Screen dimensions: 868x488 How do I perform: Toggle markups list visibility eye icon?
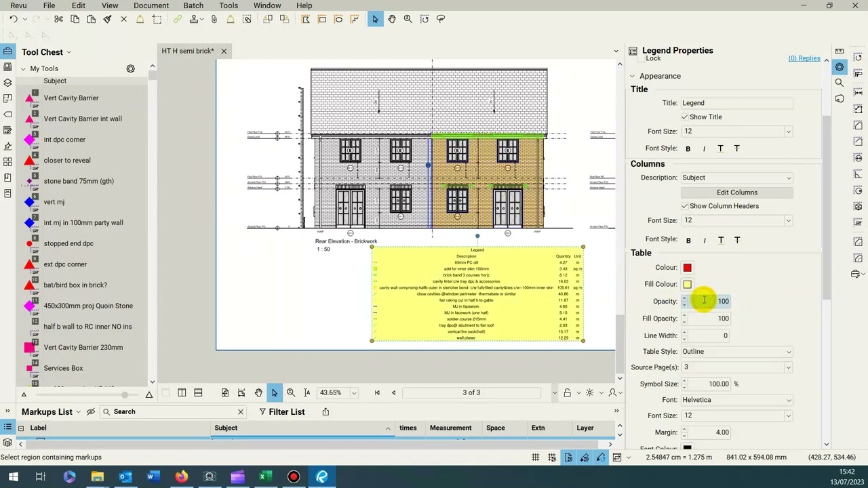point(90,411)
